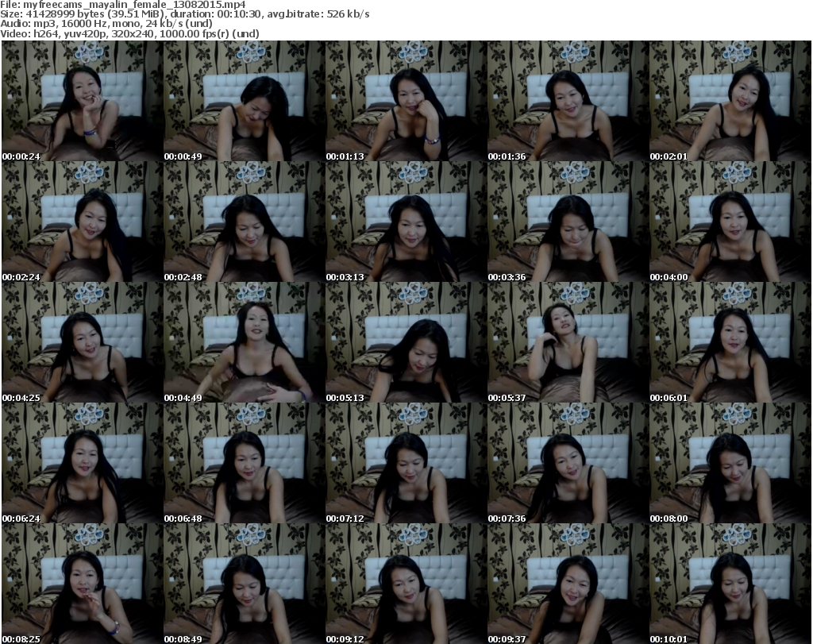
Task: Open the frame at 00:02:24
Action: tap(83, 222)
